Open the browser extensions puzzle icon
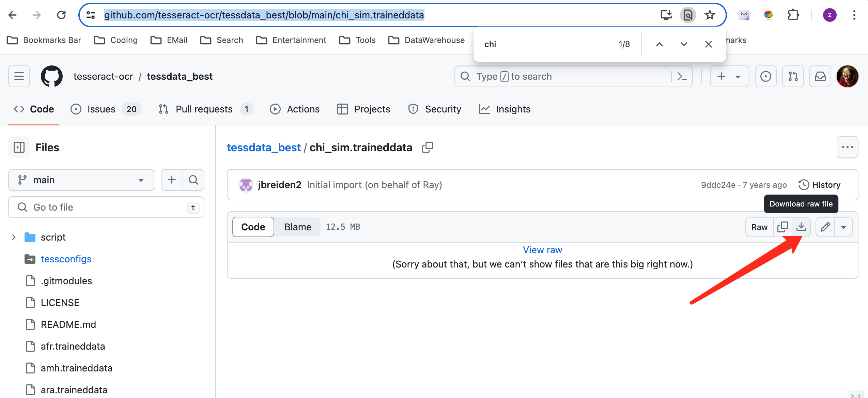The height and width of the screenshot is (398, 868). 793,15
